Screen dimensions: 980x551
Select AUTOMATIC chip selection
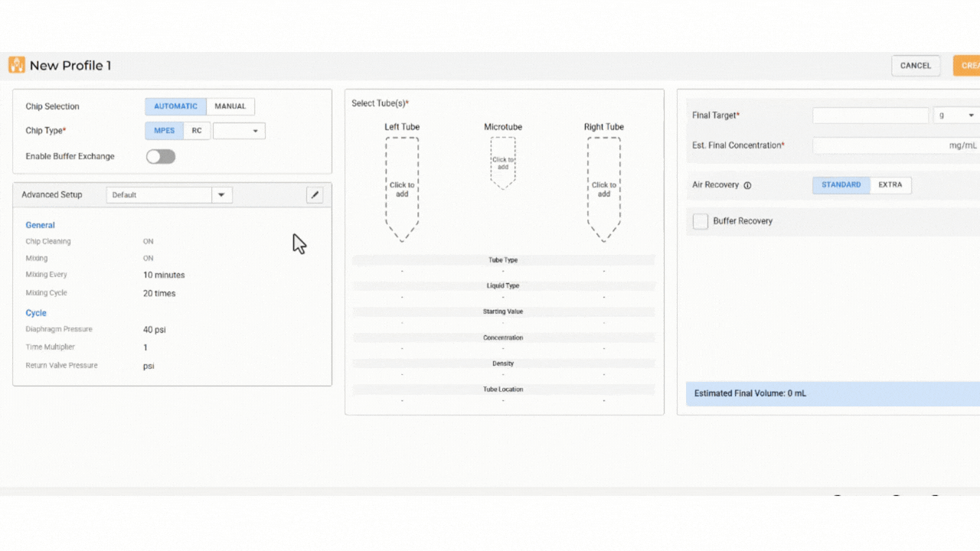point(175,106)
